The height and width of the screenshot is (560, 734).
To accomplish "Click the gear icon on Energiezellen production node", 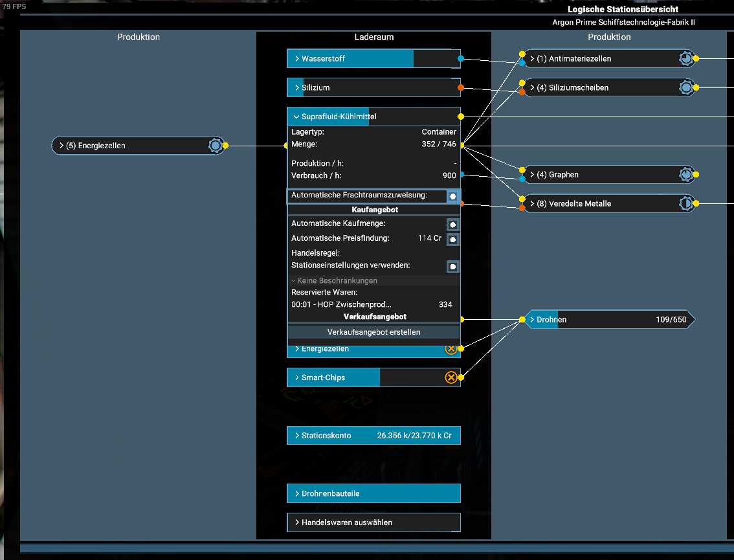I will 216,146.
